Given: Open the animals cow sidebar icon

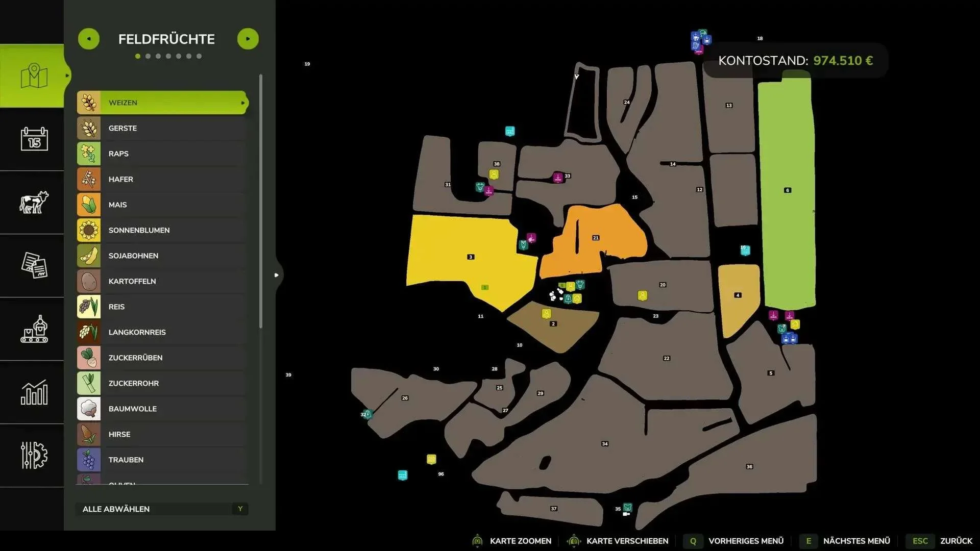Looking at the screenshot, I should 34,202.
